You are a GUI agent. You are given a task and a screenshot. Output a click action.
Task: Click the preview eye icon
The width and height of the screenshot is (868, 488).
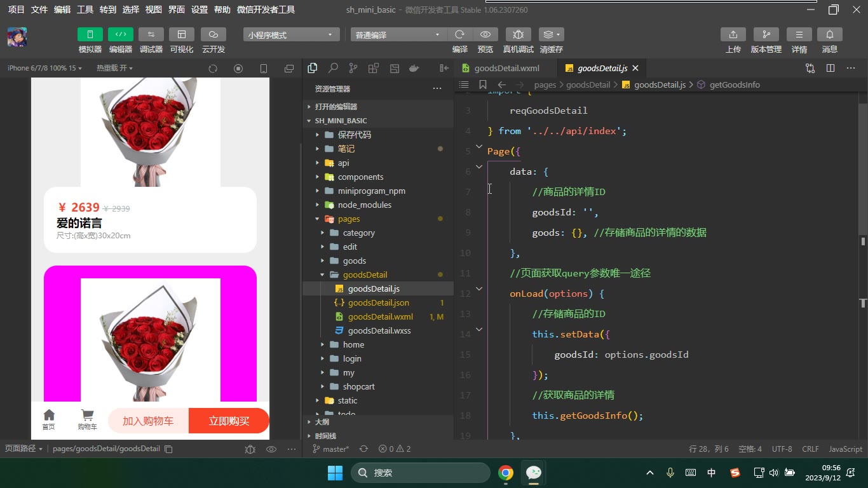point(485,34)
